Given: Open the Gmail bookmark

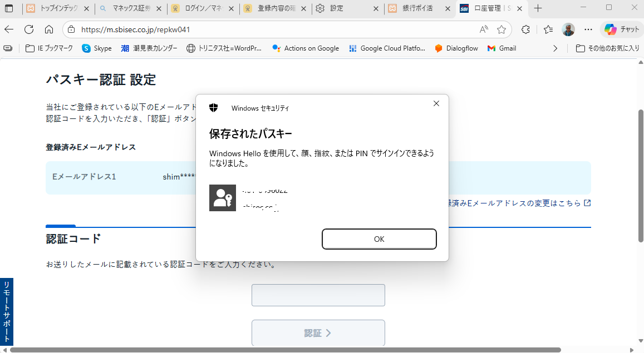Looking at the screenshot, I should 502,48.
